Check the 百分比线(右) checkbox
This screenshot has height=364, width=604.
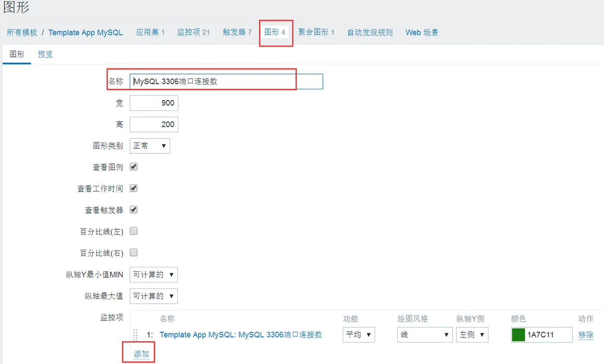point(134,252)
